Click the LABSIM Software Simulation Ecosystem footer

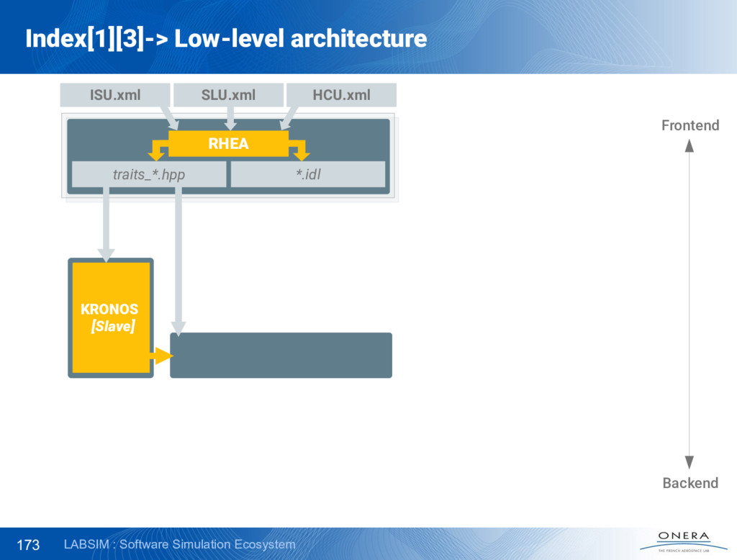[x=179, y=544]
